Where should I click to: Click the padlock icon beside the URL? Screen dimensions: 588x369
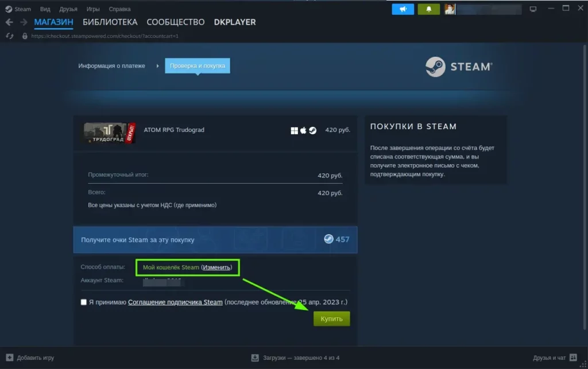point(25,36)
